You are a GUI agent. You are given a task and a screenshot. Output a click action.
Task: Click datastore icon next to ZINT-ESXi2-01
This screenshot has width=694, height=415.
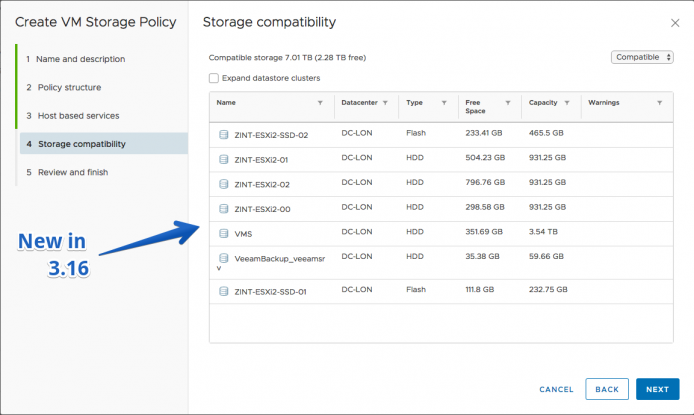pyautogui.click(x=224, y=159)
